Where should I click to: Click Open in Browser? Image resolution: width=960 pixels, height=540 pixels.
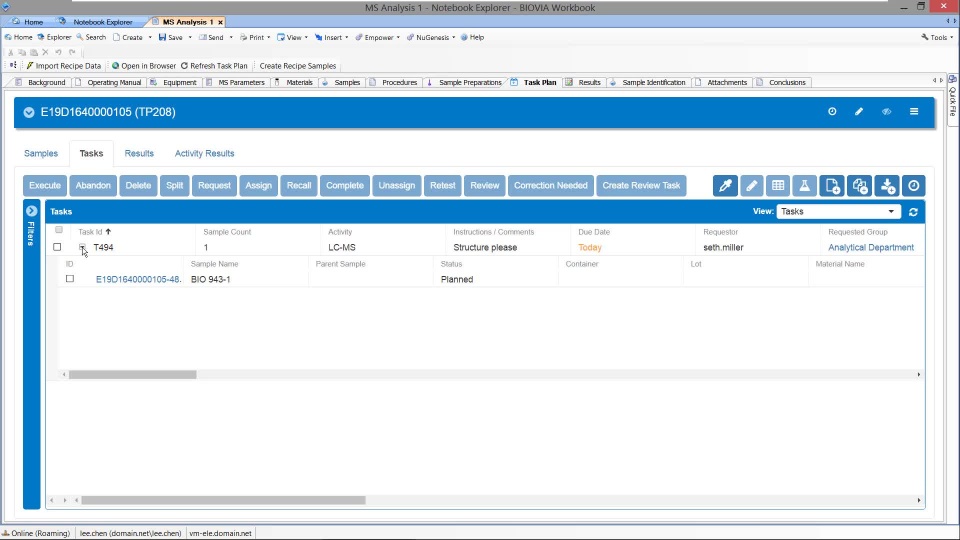(144, 66)
